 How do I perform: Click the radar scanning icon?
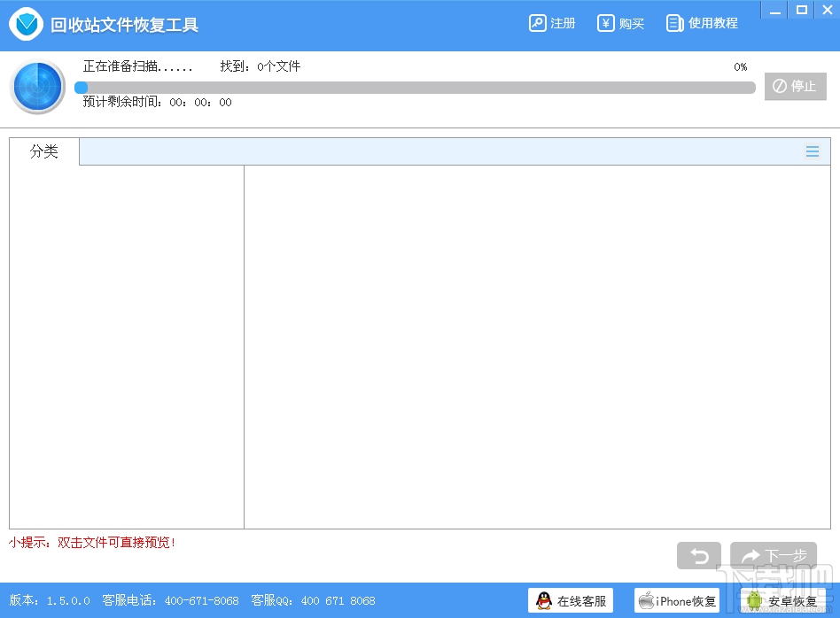click(37, 87)
